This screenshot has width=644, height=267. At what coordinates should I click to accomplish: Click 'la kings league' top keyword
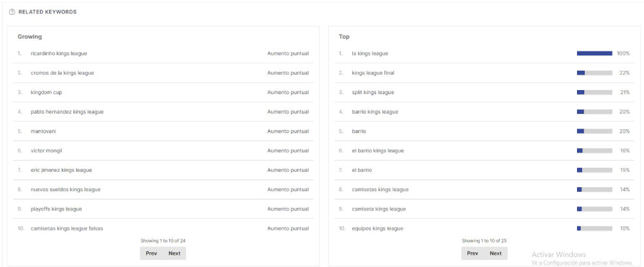pos(370,53)
